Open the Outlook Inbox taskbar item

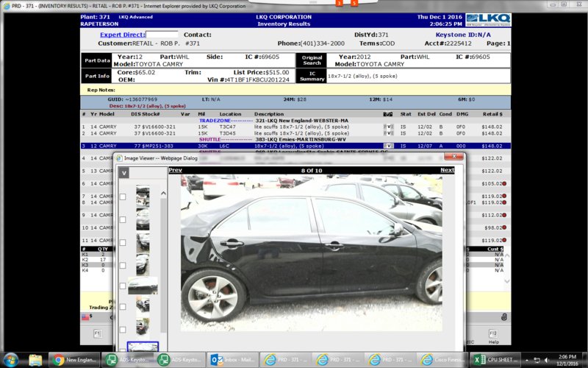pyautogui.click(x=232, y=360)
